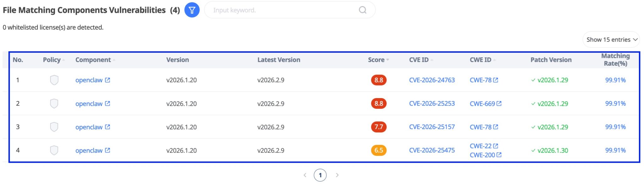Expand the Show 15 entries dropdown
The image size is (644, 186).
coord(611,40)
